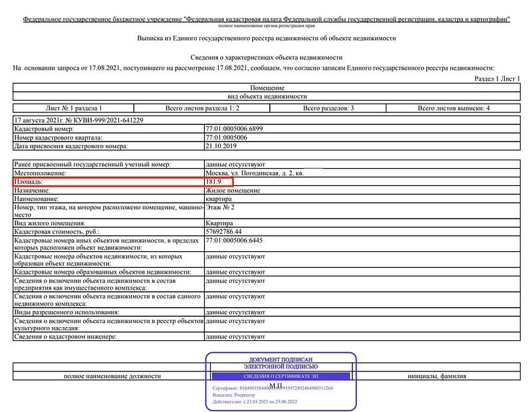Click the 'Раздел 1 Лист 1' marker

497,78
